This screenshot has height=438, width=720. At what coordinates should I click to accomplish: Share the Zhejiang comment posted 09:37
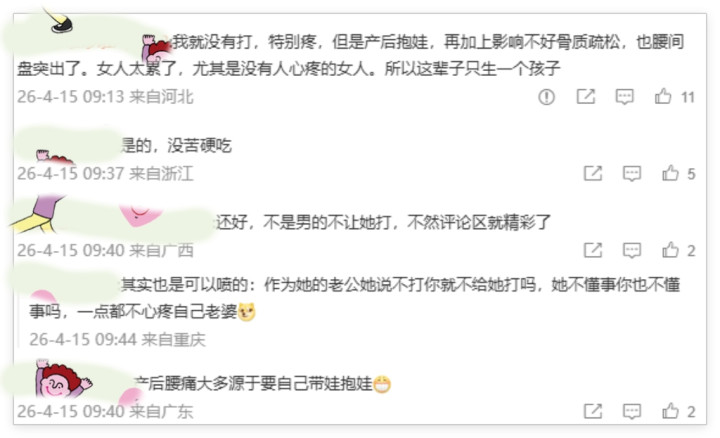pos(593,173)
